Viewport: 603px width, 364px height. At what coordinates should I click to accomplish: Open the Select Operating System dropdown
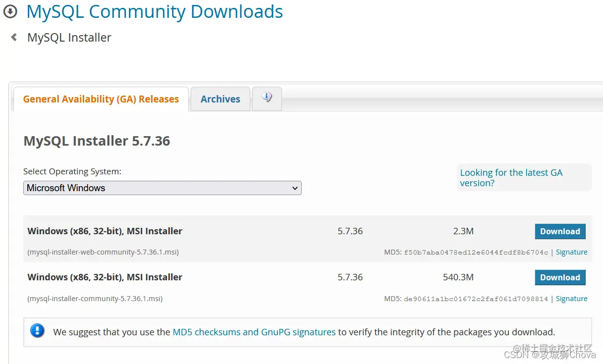coord(163,188)
